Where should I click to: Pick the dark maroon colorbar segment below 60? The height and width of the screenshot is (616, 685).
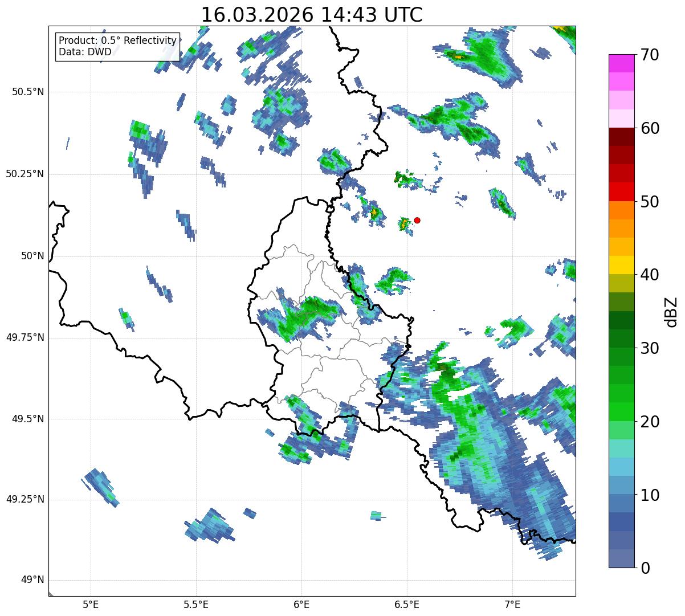(x=621, y=137)
